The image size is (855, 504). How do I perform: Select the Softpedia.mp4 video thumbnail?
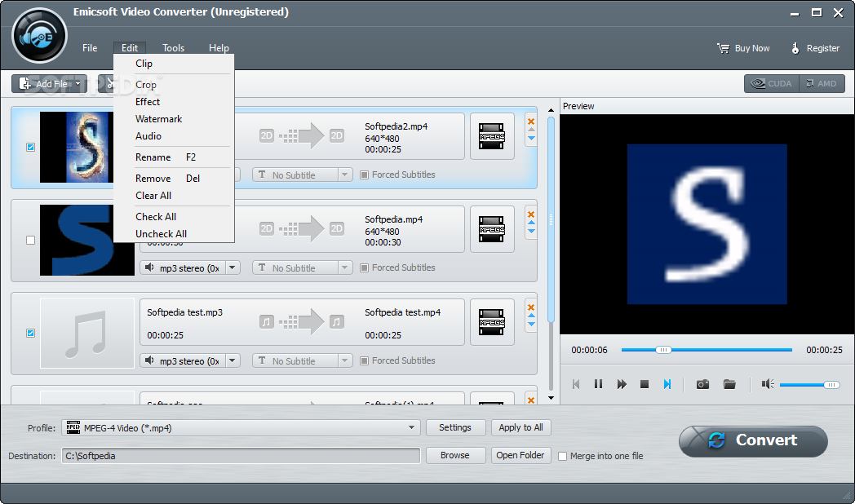(x=87, y=241)
